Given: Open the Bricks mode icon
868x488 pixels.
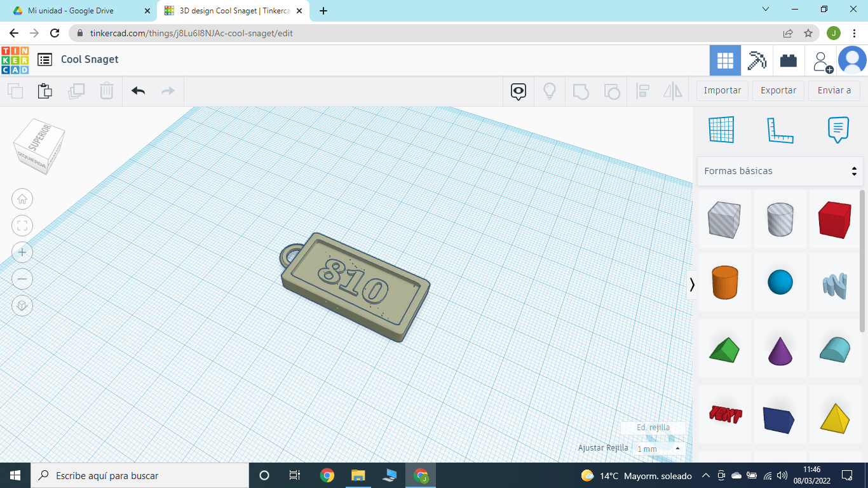Looking at the screenshot, I should tap(789, 60).
